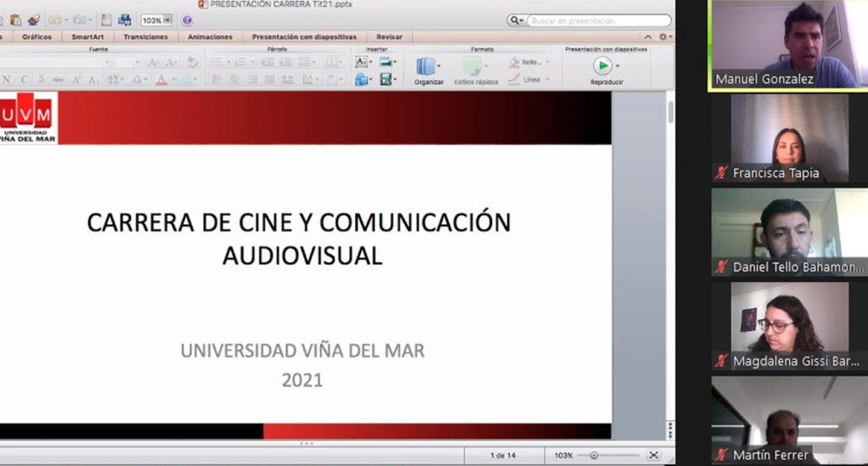Screen dimensions: 868x466
Task: Toggle align text left button
Action: [x=216, y=80]
